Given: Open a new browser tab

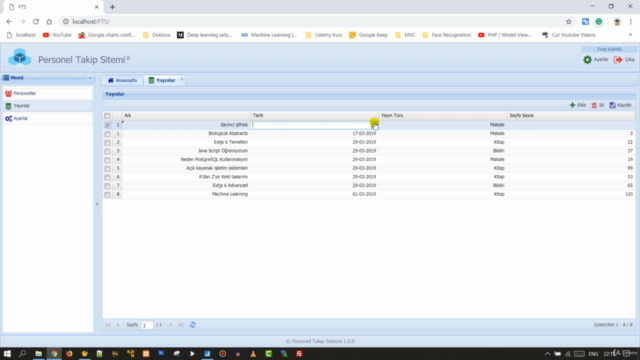Looking at the screenshot, I should click(113, 7).
